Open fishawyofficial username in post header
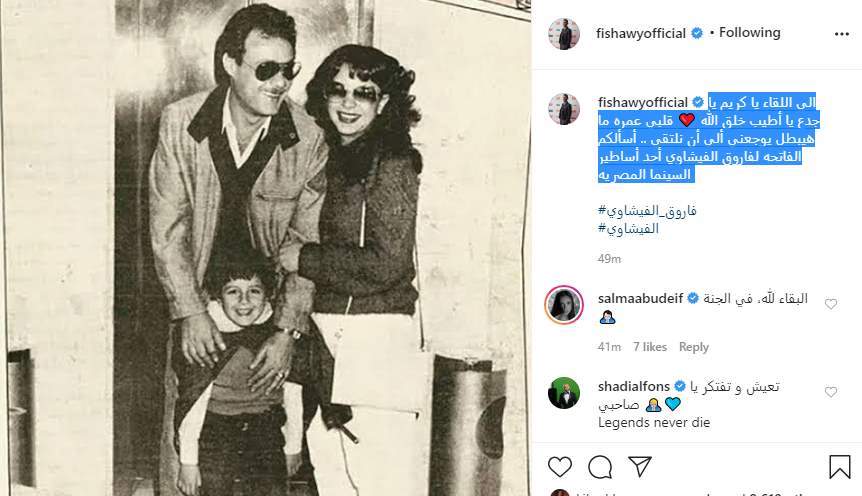This screenshot has width=862, height=496. 641,34
